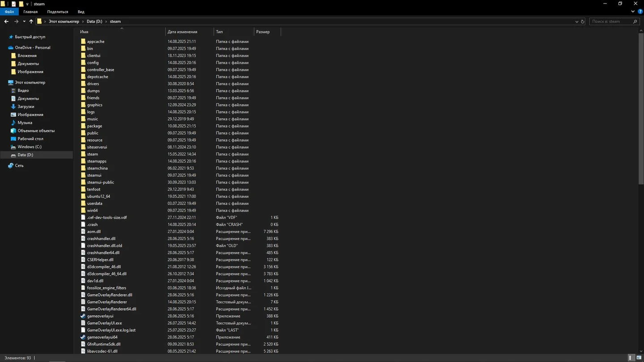Open Загрузки via its download arrow icon
This screenshot has height=362, width=644.
point(13,106)
